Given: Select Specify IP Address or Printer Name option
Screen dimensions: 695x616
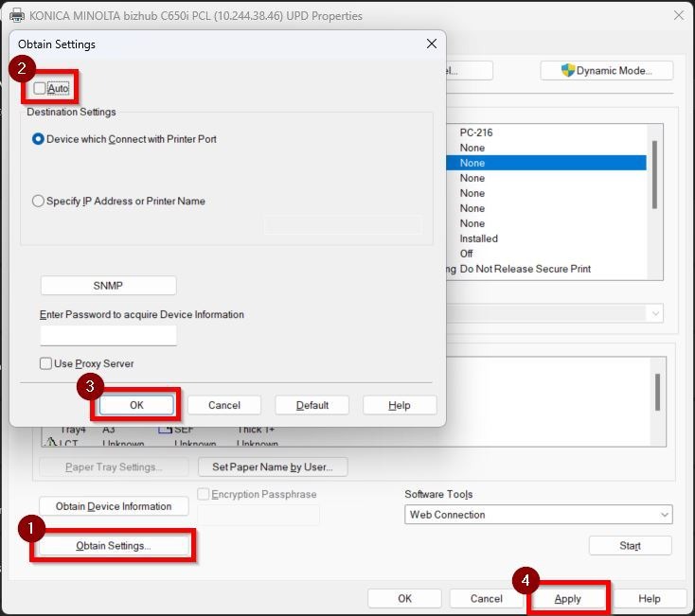Looking at the screenshot, I should (38, 201).
